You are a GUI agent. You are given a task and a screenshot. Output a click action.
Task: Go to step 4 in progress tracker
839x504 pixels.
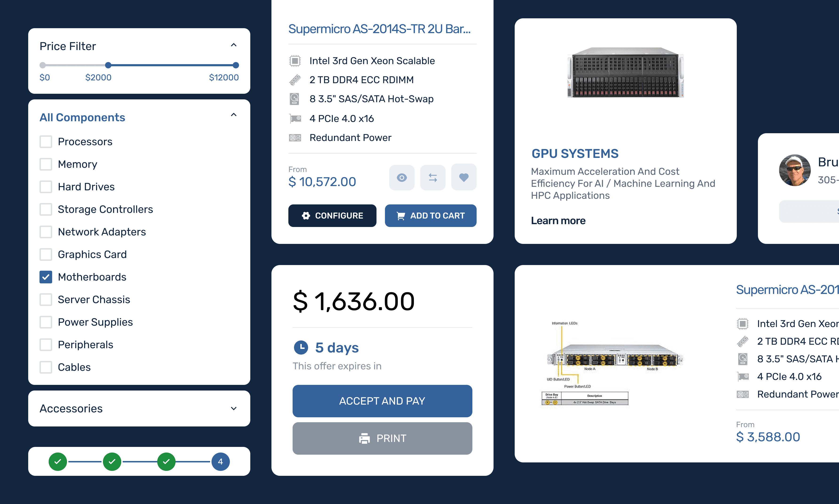220,461
